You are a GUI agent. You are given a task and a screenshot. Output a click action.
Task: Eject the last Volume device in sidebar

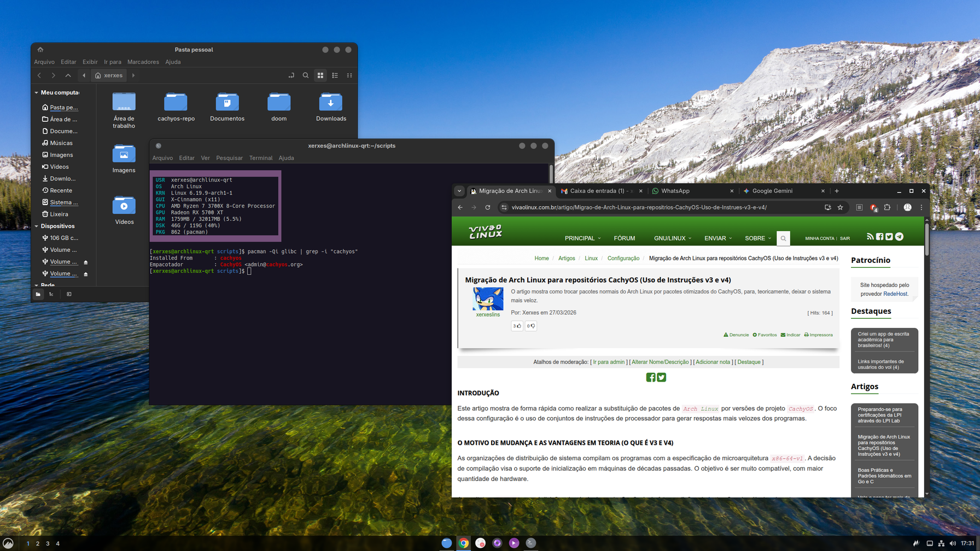[x=86, y=274]
